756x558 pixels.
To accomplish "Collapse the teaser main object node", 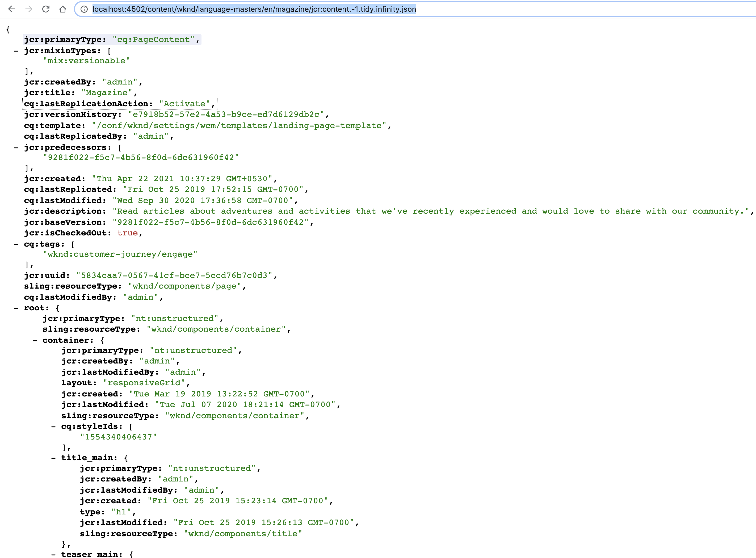I will tap(54, 554).
